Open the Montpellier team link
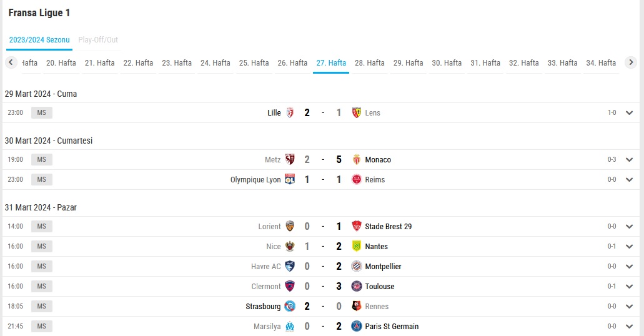Image resolution: width=644 pixels, height=336 pixels. click(383, 266)
